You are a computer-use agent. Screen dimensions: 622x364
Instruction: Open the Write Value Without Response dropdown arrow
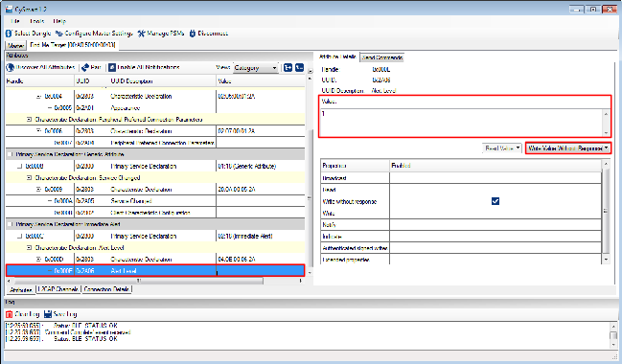click(x=607, y=148)
